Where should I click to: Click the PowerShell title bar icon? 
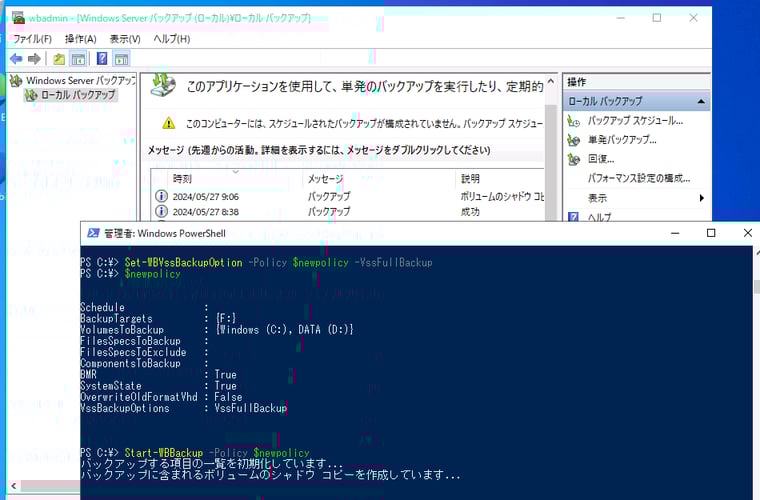[x=93, y=233]
